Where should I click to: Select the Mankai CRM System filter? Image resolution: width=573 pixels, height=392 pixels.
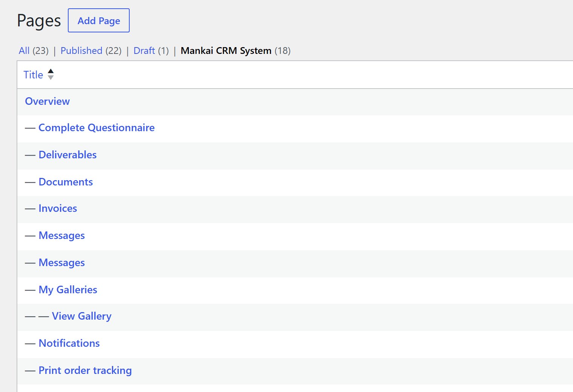(x=236, y=51)
